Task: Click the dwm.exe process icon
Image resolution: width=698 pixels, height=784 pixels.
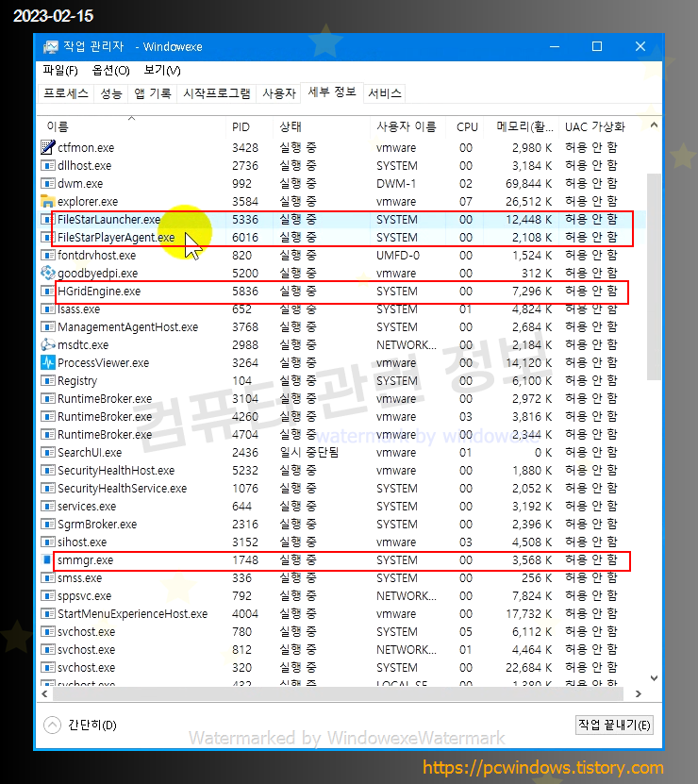Action: coord(47,184)
